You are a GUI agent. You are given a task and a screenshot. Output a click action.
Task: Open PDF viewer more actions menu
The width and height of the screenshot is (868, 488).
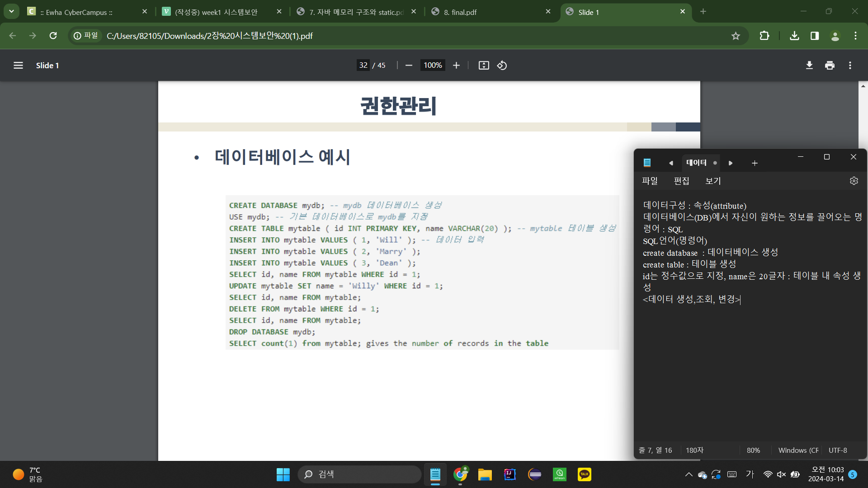click(x=850, y=66)
